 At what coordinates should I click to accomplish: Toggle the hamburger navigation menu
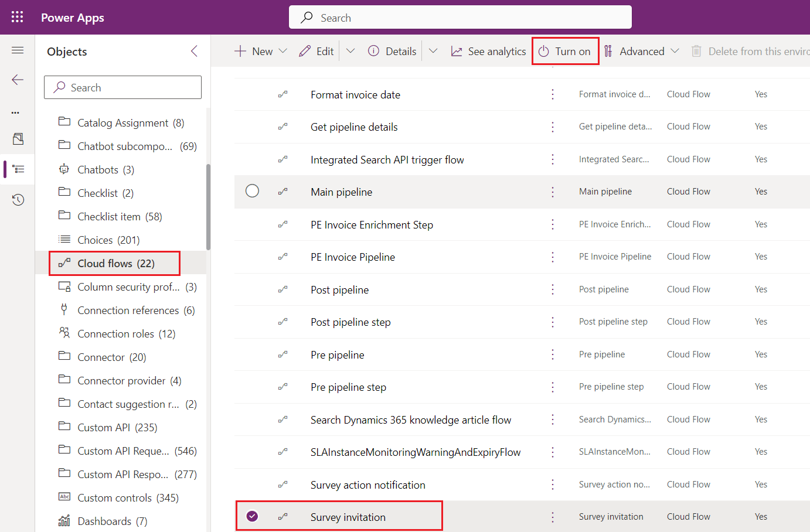(x=18, y=50)
